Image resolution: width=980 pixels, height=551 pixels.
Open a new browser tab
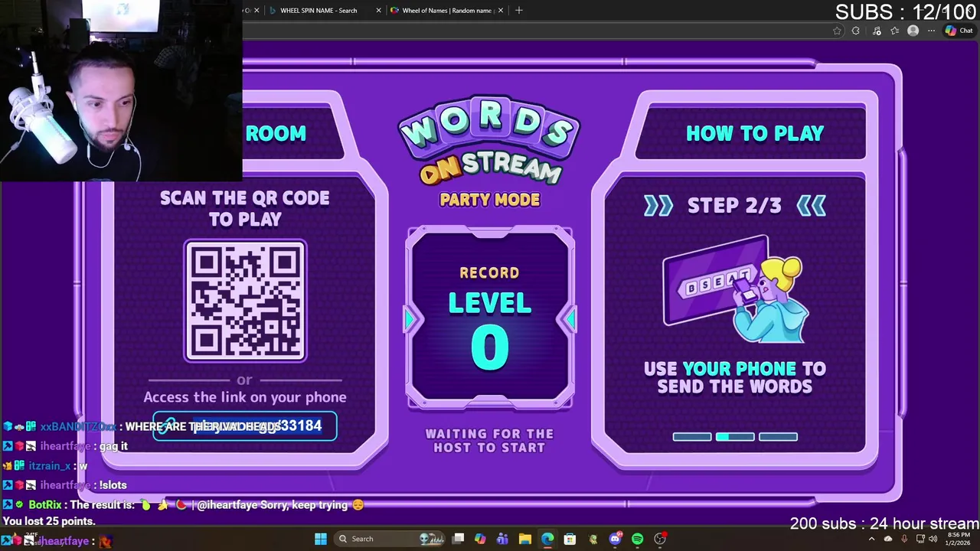point(519,10)
